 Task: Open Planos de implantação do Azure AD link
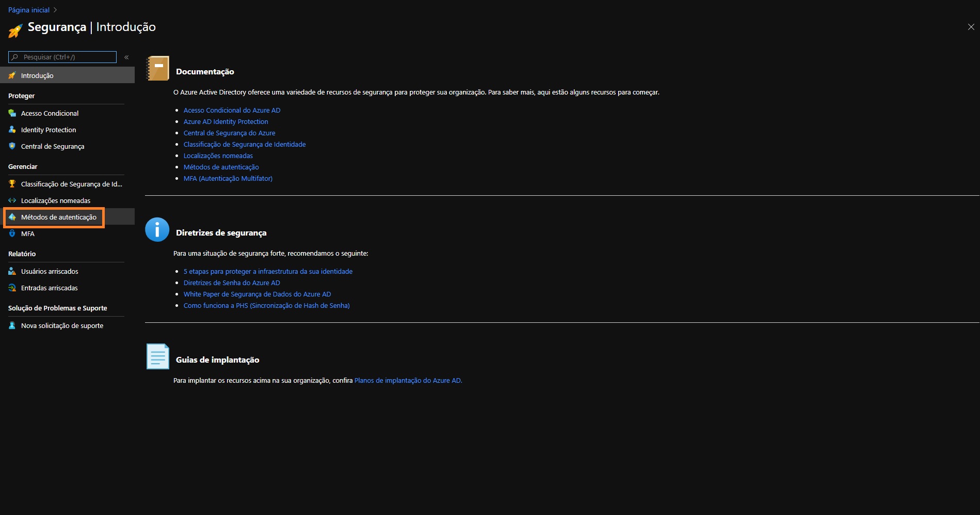click(x=408, y=380)
